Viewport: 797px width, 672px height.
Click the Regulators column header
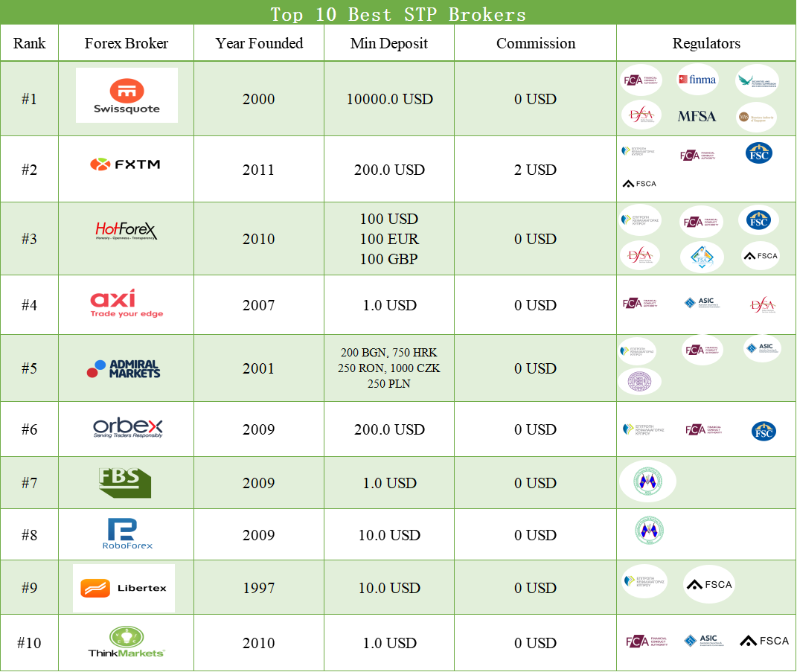point(706,43)
